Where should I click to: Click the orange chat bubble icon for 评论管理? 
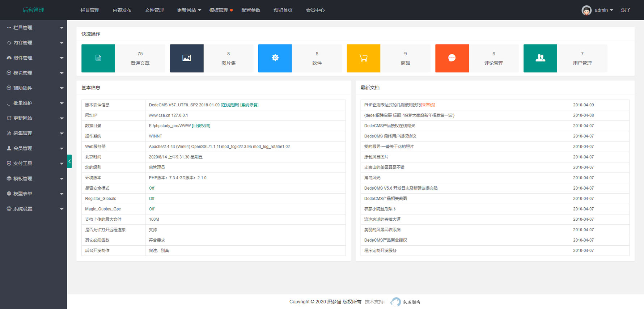pos(452,58)
